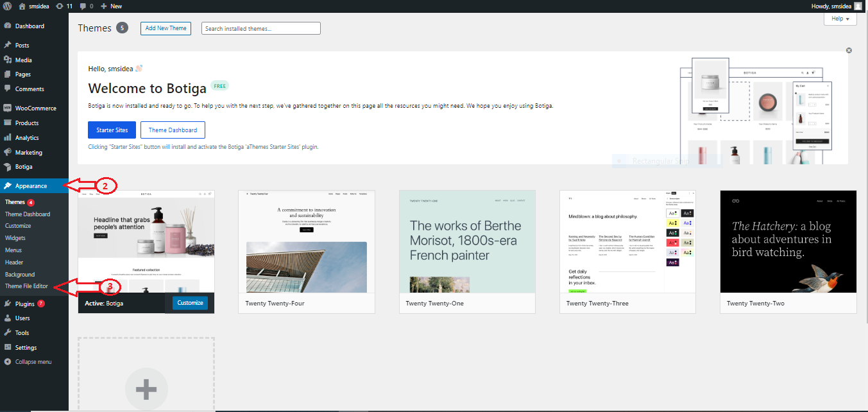
Task: Click the large plus add theme icon
Action: pos(146,389)
